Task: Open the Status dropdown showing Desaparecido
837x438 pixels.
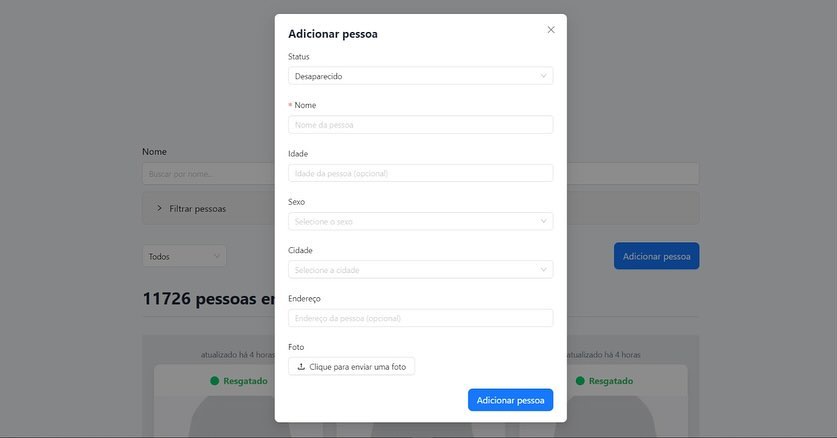Action: click(x=421, y=76)
